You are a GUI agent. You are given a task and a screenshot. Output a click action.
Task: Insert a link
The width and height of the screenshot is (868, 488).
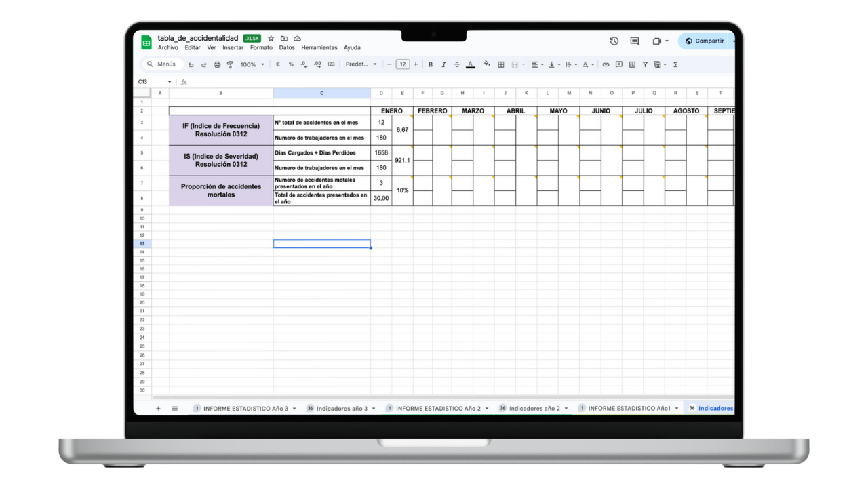(x=606, y=64)
